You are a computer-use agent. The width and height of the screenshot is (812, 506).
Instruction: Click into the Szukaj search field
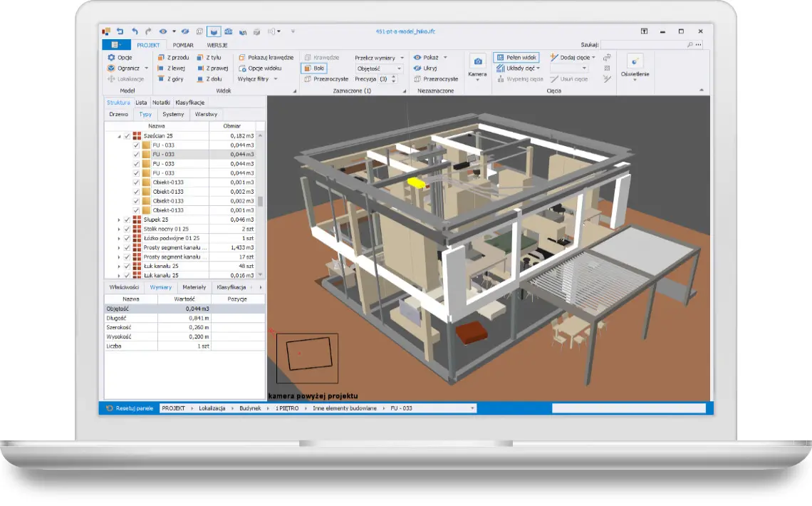click(643, 44)
